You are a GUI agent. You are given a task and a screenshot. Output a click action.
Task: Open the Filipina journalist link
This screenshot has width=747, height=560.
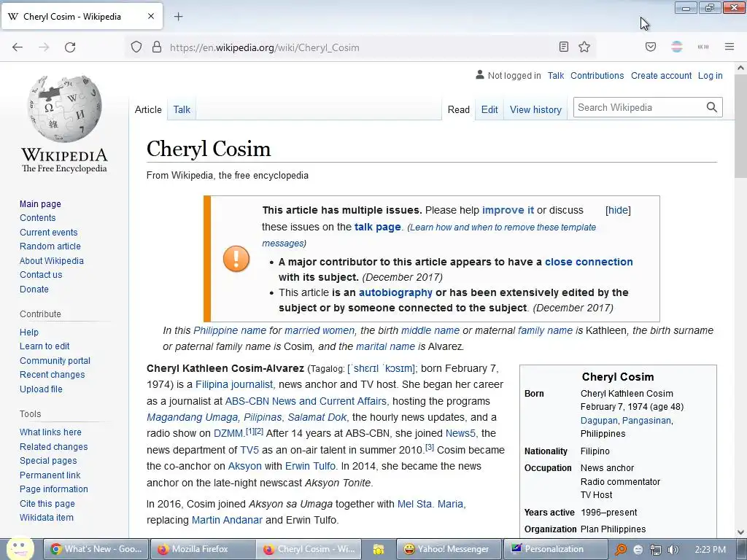(234, 384)
